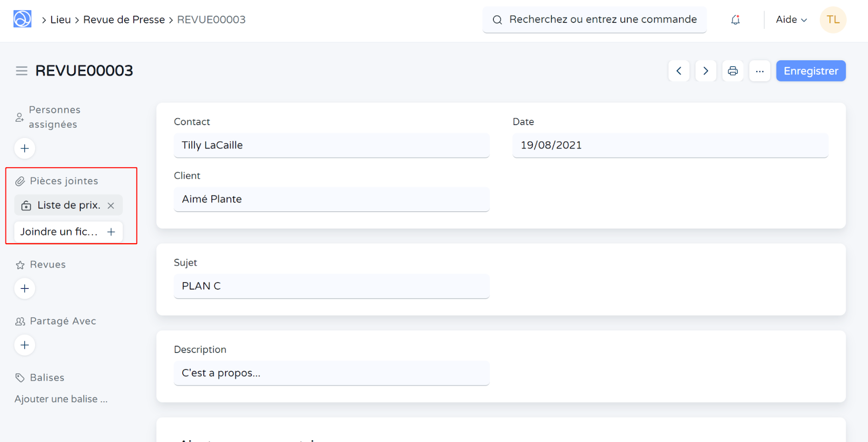Toggle the sidebar hamburger menu

(22, 71)
